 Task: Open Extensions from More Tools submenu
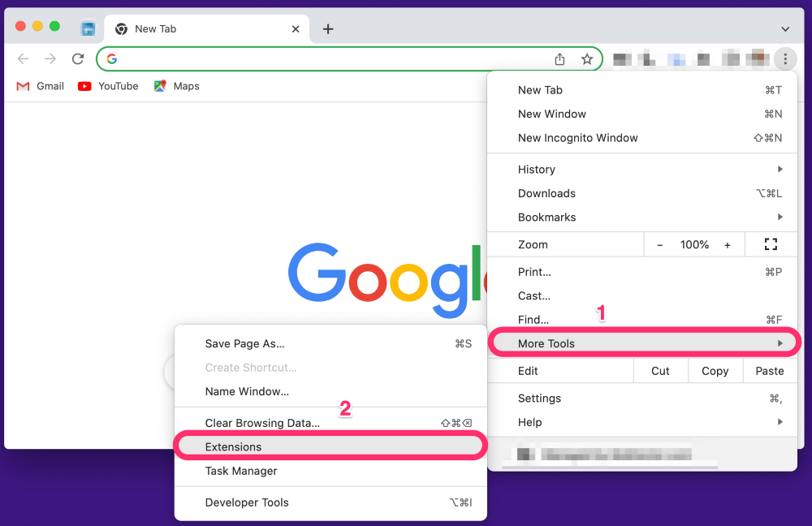330,446
